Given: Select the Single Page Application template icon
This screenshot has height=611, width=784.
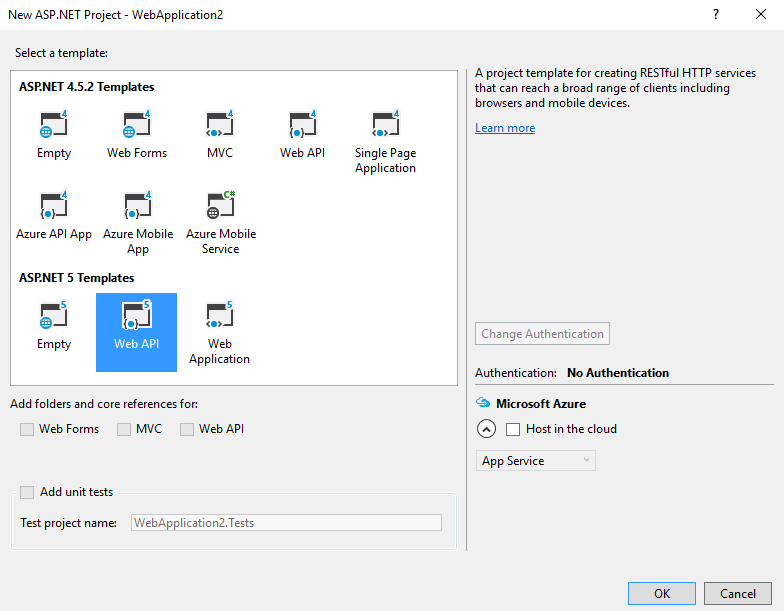Looking at the screenshot, I should [x=386, y=124].
